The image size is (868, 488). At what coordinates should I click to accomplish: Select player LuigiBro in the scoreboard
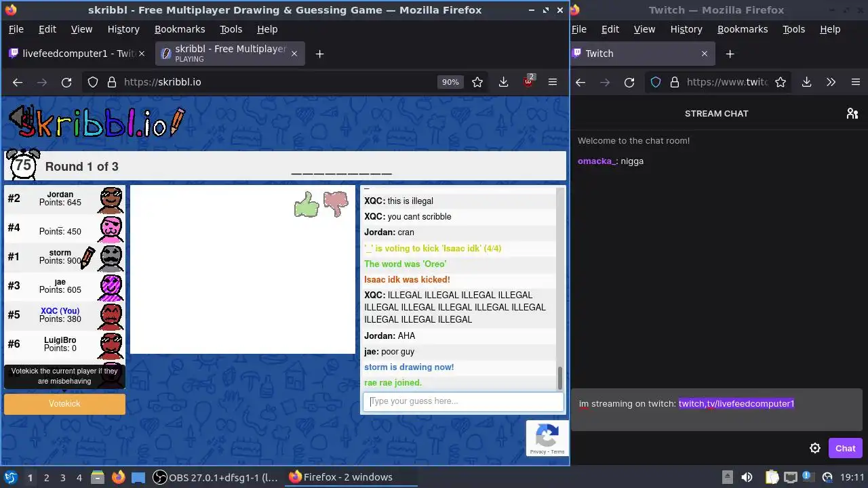[x=64, y=344]
